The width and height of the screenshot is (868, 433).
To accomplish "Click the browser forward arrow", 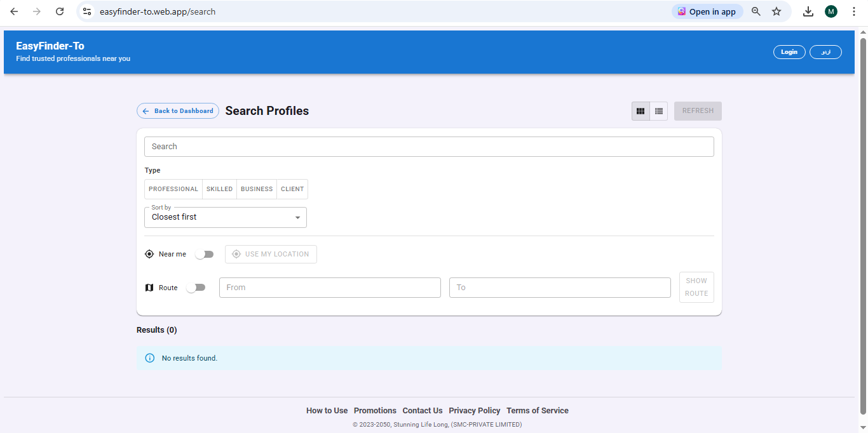I will (37, 11).
